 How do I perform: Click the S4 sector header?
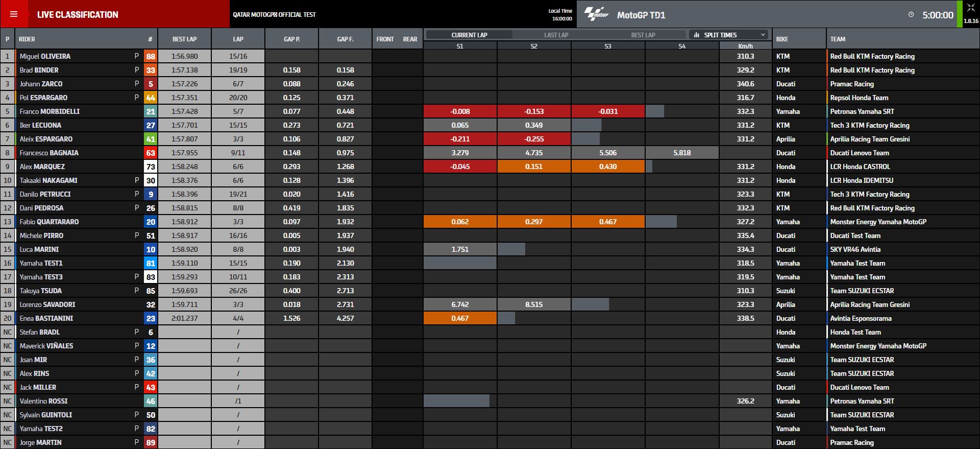tap(682, 46)
